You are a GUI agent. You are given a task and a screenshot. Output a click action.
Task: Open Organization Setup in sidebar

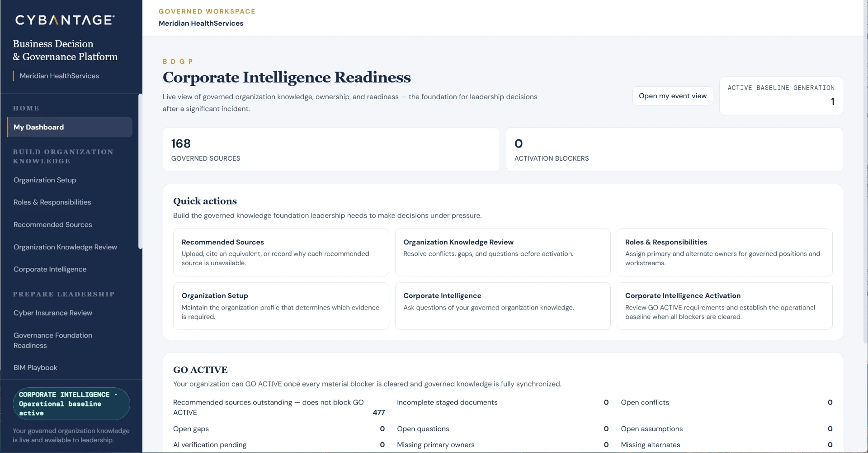45,180
